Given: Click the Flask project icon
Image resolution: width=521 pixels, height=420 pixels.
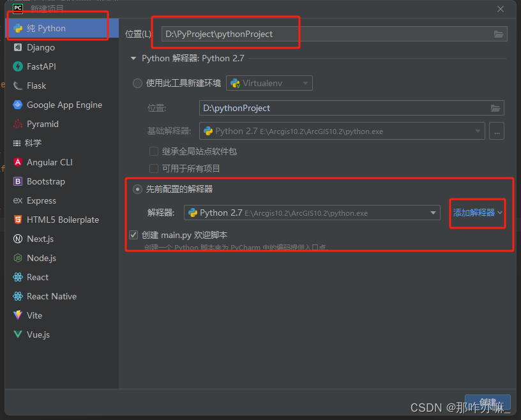Looking at the screenshot, I should [18, 86].
